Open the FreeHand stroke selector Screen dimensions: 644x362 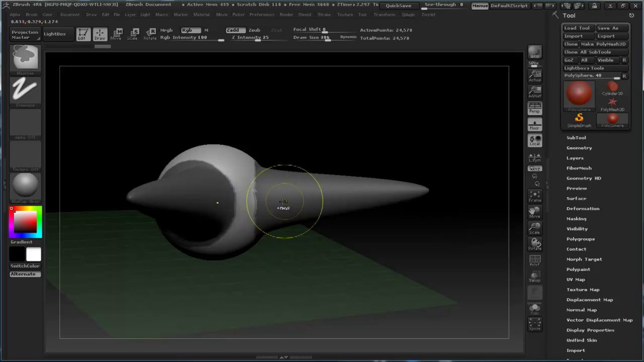(25, 90)
